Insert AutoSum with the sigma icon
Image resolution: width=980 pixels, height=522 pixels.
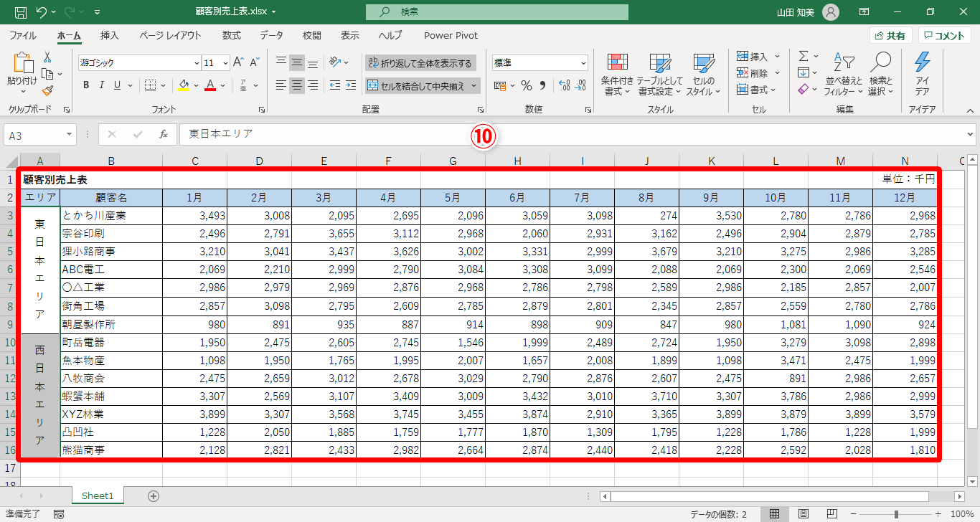pos(804,56)
